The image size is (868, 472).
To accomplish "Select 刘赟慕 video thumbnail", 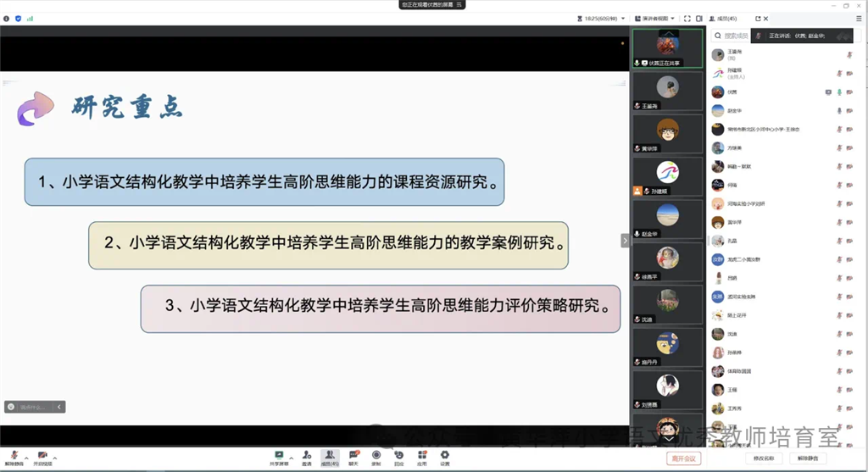I will click(668, 390).
